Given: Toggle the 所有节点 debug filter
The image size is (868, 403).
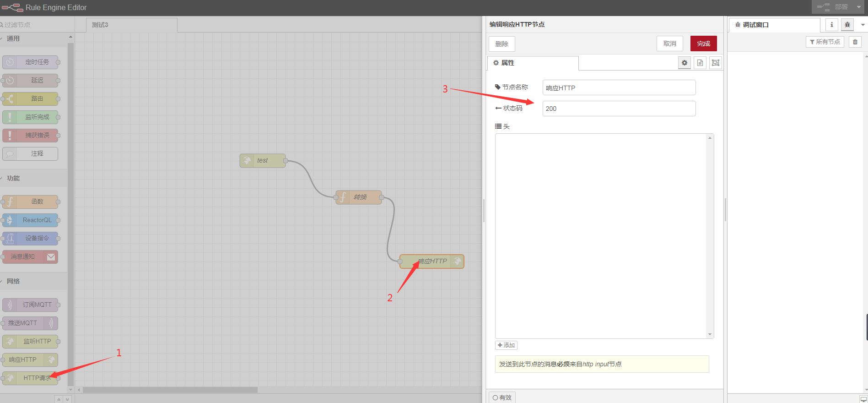Looking at the screenshot, I should (x=825, y=42).
